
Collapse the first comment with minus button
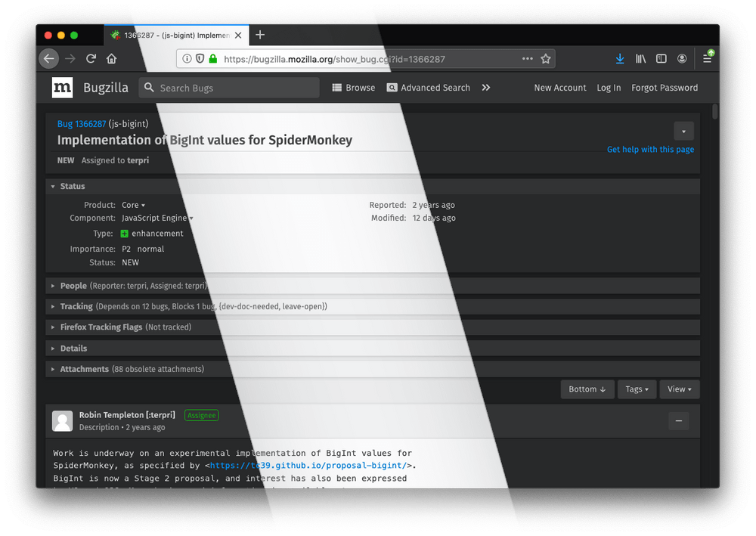(x=678, y=421)
